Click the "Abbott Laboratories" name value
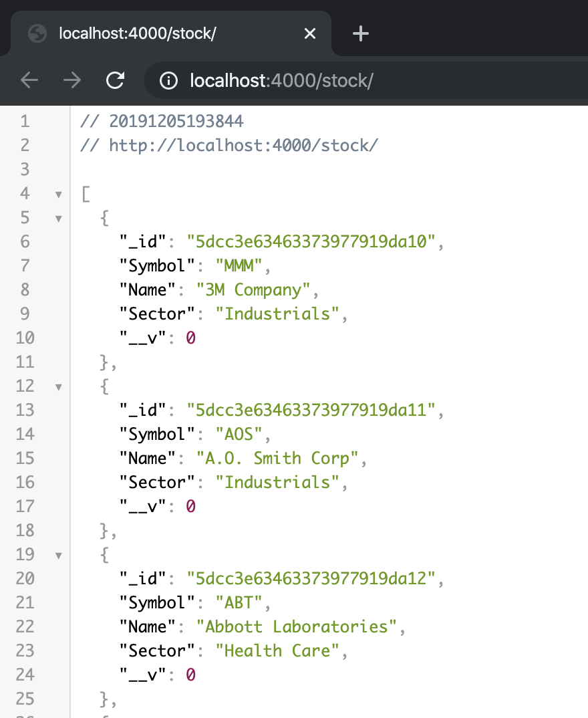The height and width of the screenshot is (718, 588). (x=296, y=626)
